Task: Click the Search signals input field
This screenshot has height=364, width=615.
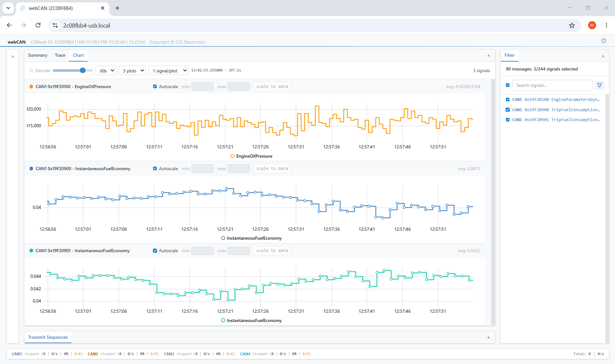Action: pos(552,85)
